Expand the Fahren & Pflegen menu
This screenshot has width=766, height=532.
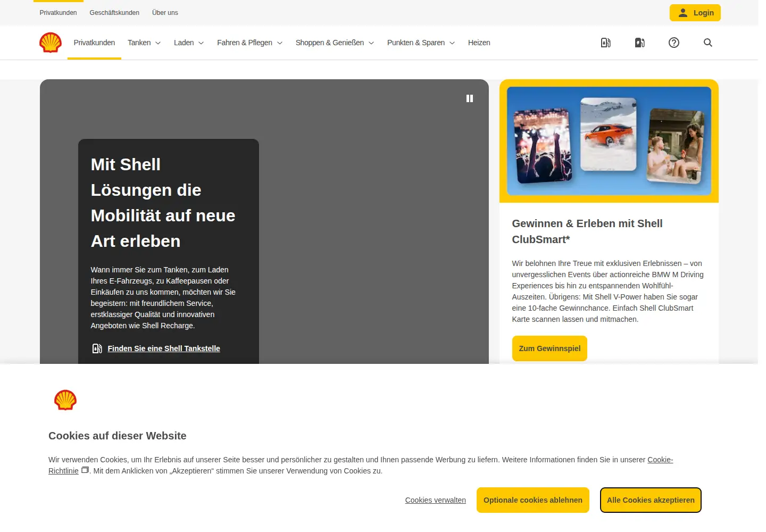(x=250, y=43)
